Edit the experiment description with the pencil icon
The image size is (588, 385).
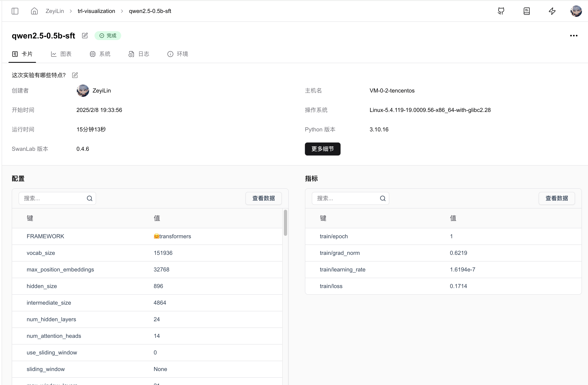tap(75, 75)
